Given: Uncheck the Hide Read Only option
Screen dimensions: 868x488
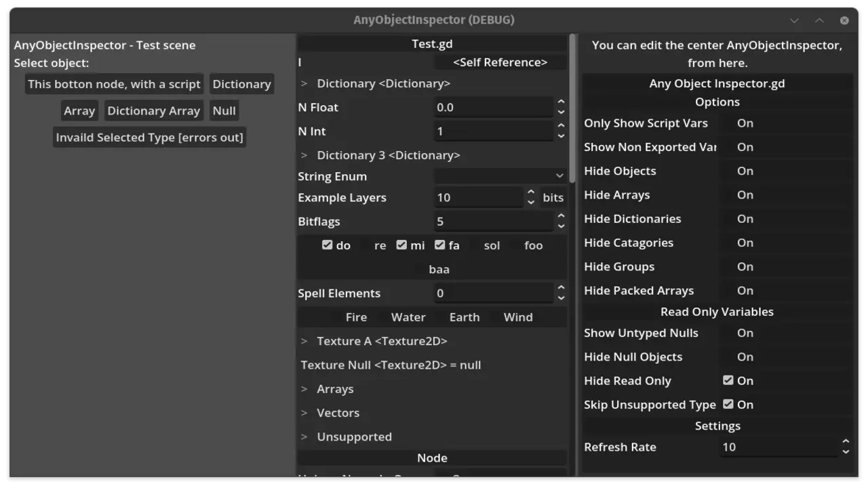Looking at the screenshot, I should (785, 381).
